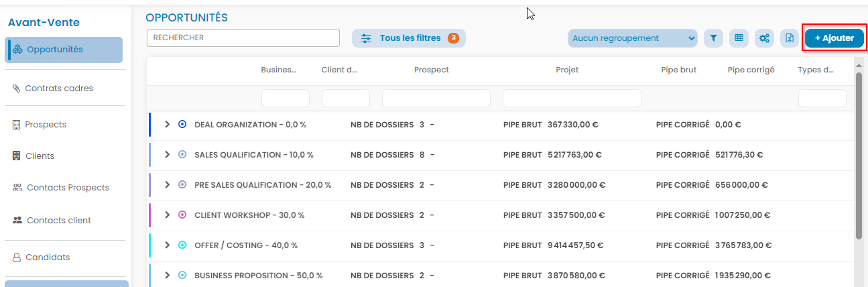Click the Contacts Prospects people icon
The image size is (868, 287).
pyautogui.click(x=17, y=188)
